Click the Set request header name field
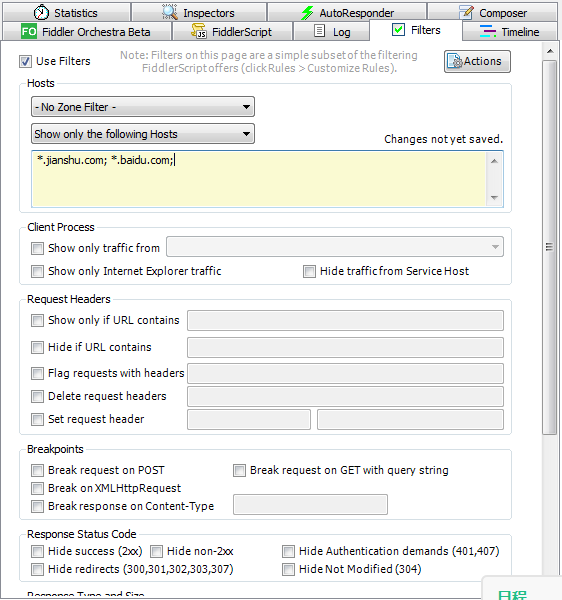The image size is (562, 600). click(249, 419)
